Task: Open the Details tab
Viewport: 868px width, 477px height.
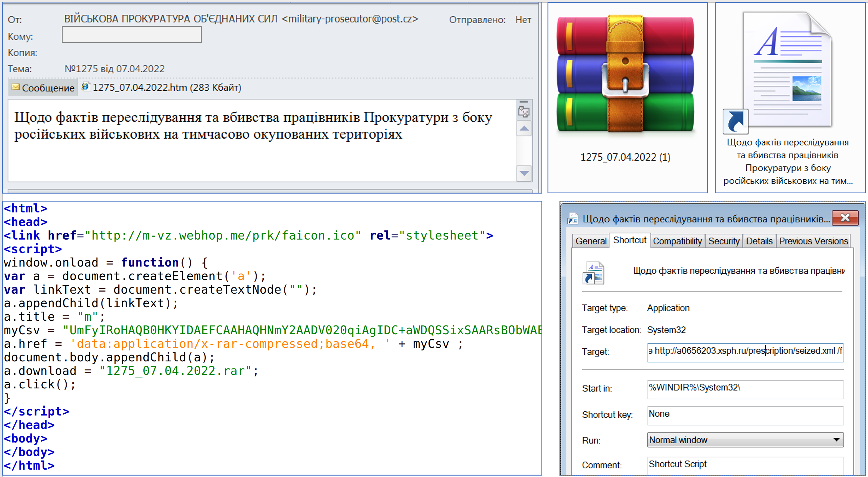Action: (759, 241)
